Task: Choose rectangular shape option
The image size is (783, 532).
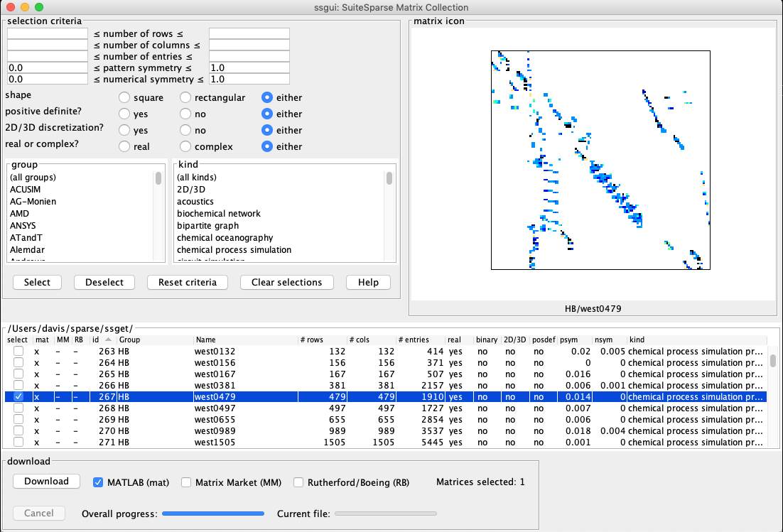Action: 185,98
